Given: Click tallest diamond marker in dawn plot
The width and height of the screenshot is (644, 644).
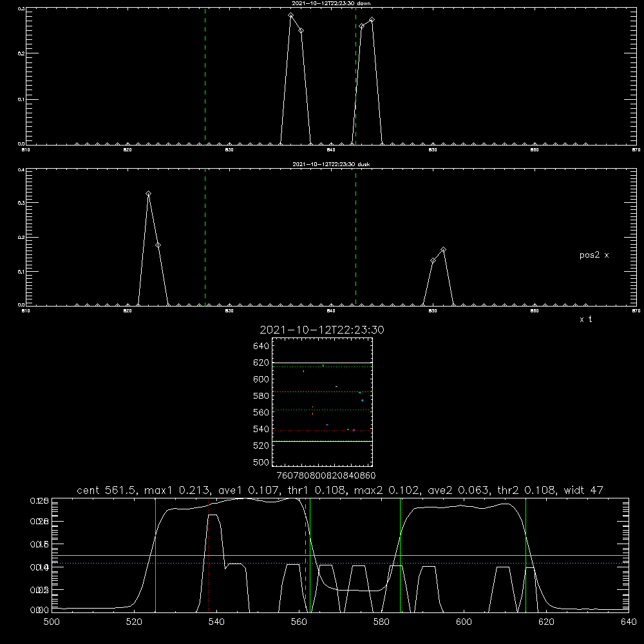Looking at the screenshot, I should [291, 15].
